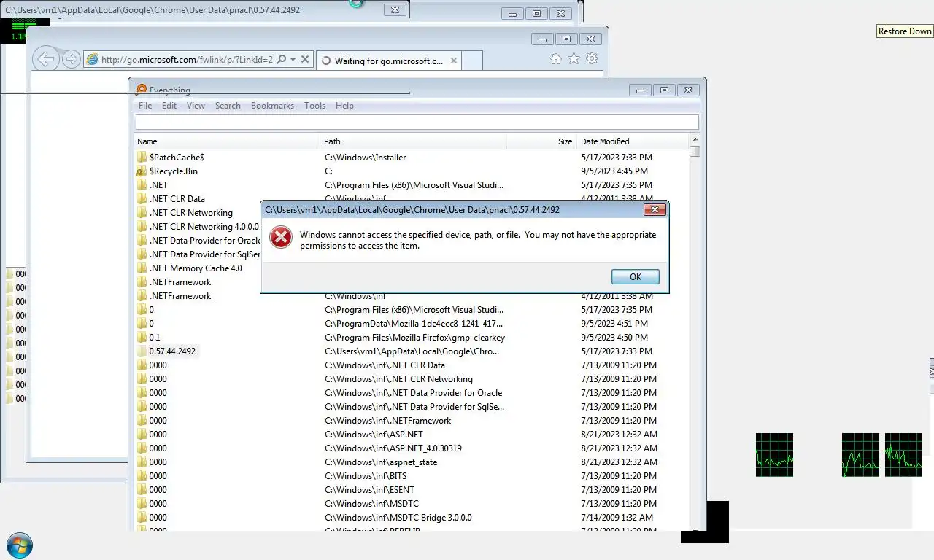934x560 pixels.
Task: Click path C:\Windows\inf\.NETFramework
Action: pos(387,421)
